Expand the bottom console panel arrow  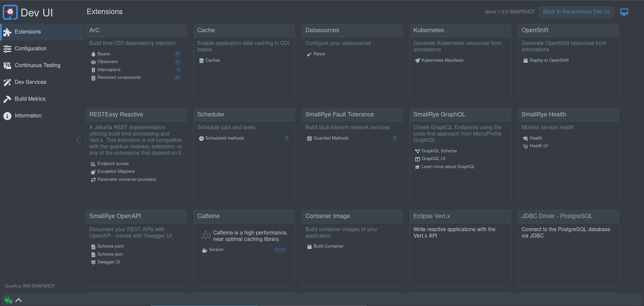[19, 300]
